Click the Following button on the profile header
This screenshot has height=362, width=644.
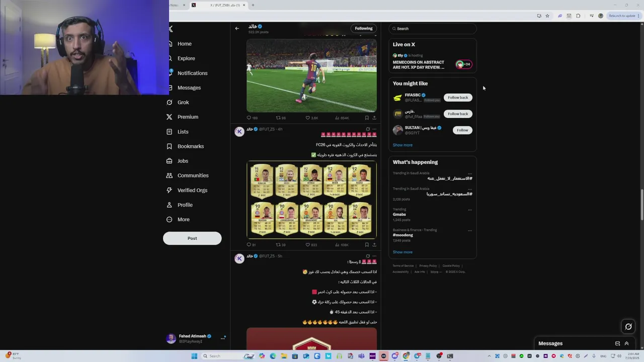(363, 28)
